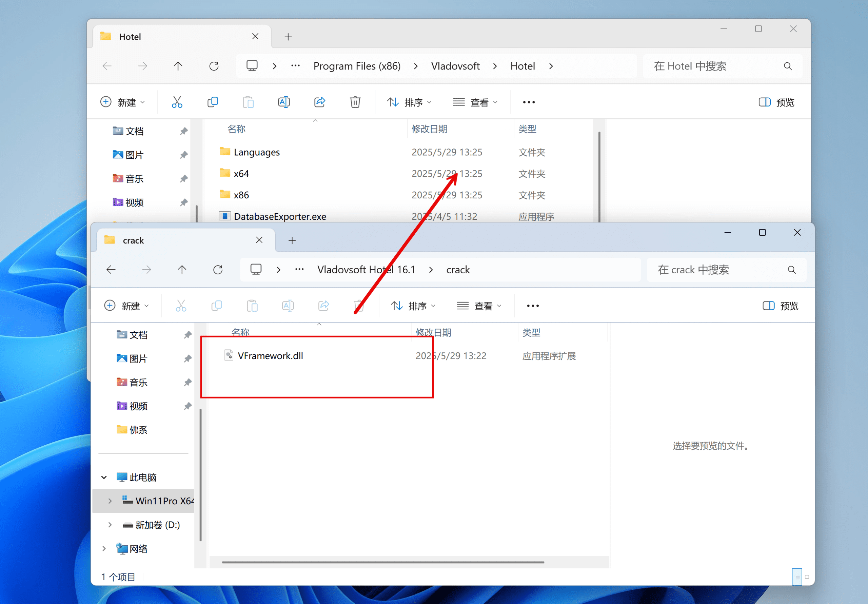Click the 新建 button in the crack window
The height and width of the screenshot is (604, 868).
(126, 306)
